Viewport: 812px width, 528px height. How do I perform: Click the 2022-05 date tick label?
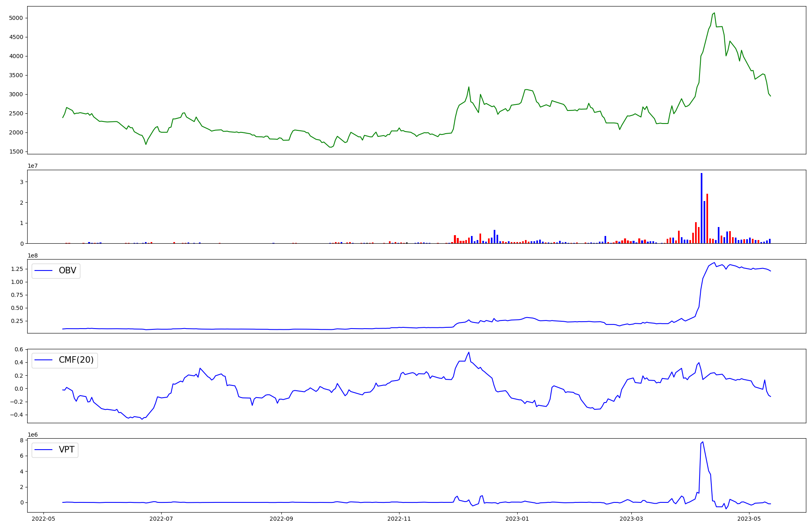43,519
